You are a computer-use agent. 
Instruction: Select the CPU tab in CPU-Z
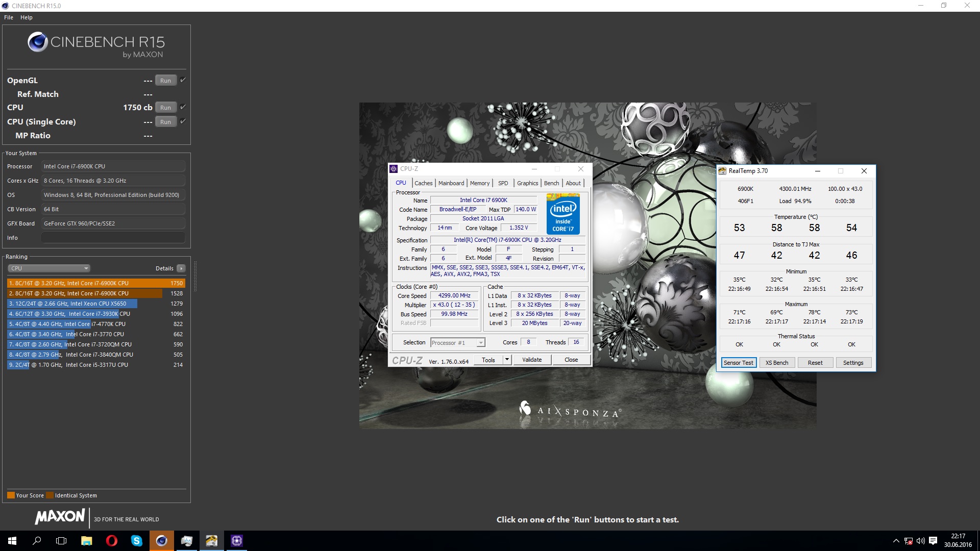coord(401,183)
